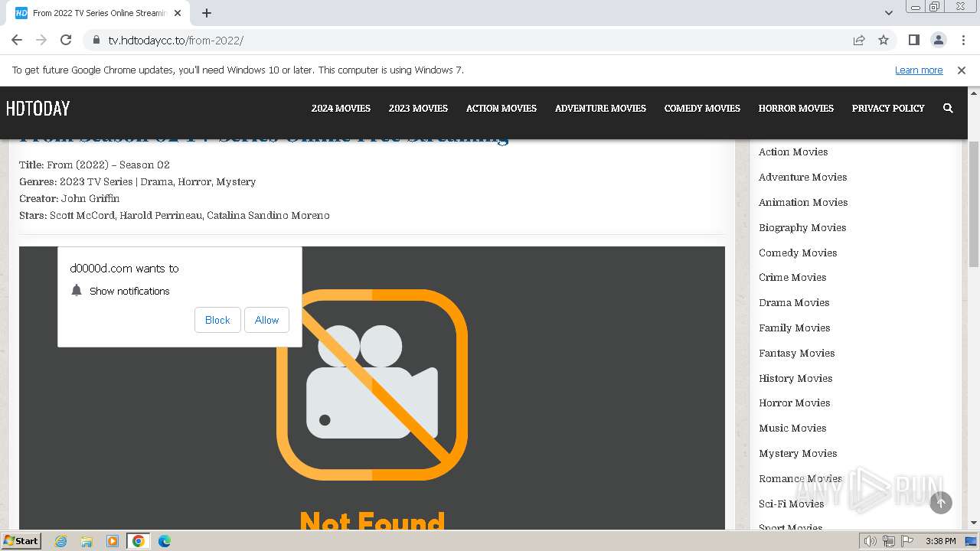Bookmark page with the star icon
980x551 pixels.
click(x=884, y=40)
